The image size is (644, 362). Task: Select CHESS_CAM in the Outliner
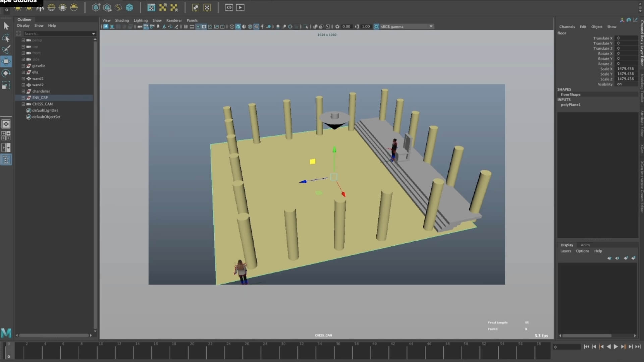[42, 104]
